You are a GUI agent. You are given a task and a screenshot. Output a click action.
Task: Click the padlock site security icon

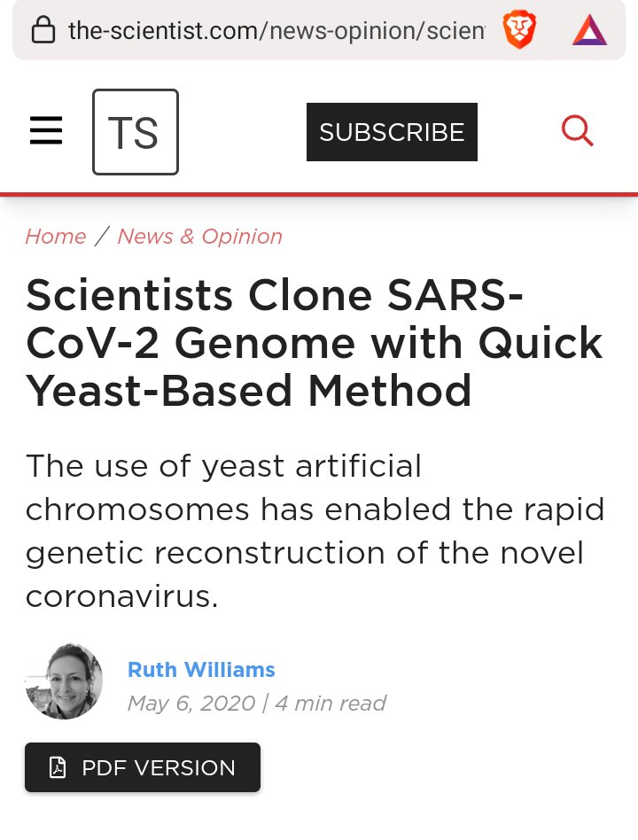(43, 31)
